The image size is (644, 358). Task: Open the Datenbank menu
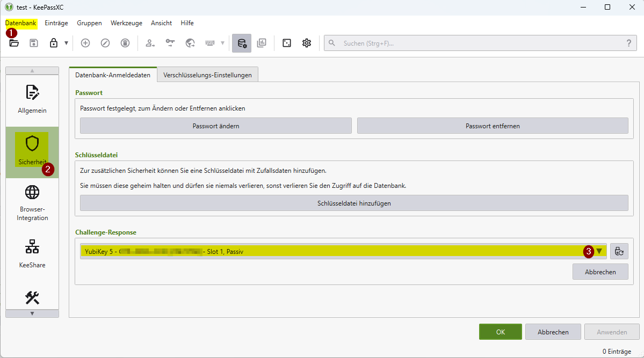coord(20,23)
